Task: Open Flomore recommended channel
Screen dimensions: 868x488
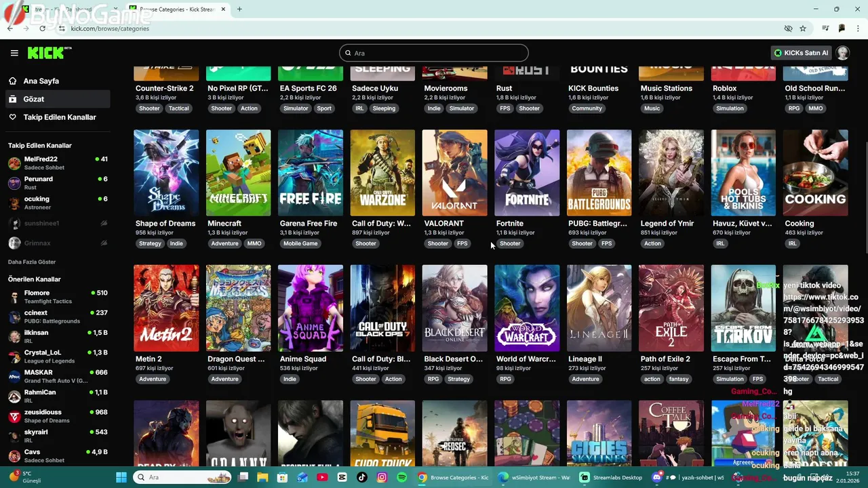Action: point(58,297)
